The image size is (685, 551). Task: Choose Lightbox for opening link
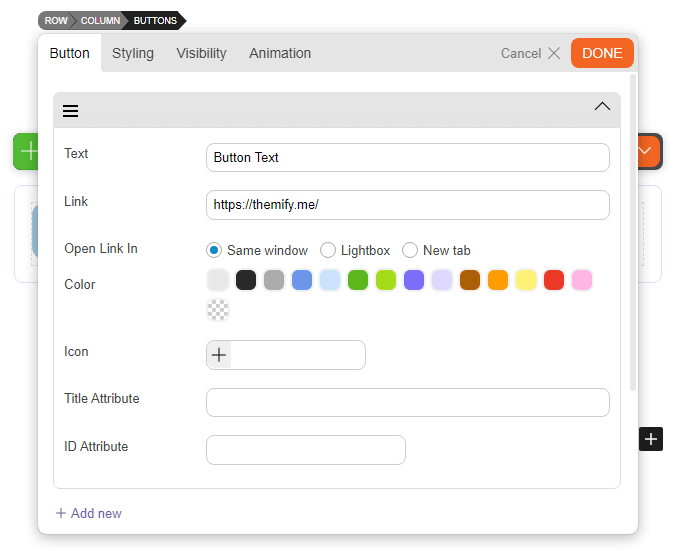click(x=328, y=250)
